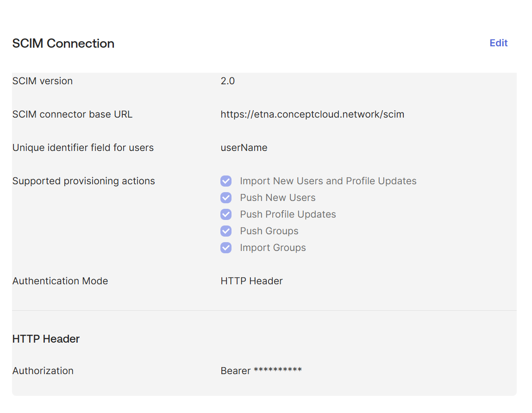
Task: Select the Unique identifier field label
Action: tap(83, 147)
